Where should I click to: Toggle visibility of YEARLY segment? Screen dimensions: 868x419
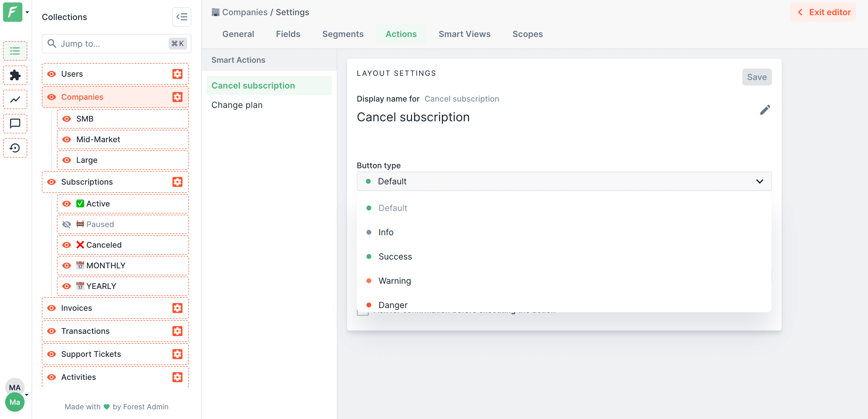pos(67,286)
